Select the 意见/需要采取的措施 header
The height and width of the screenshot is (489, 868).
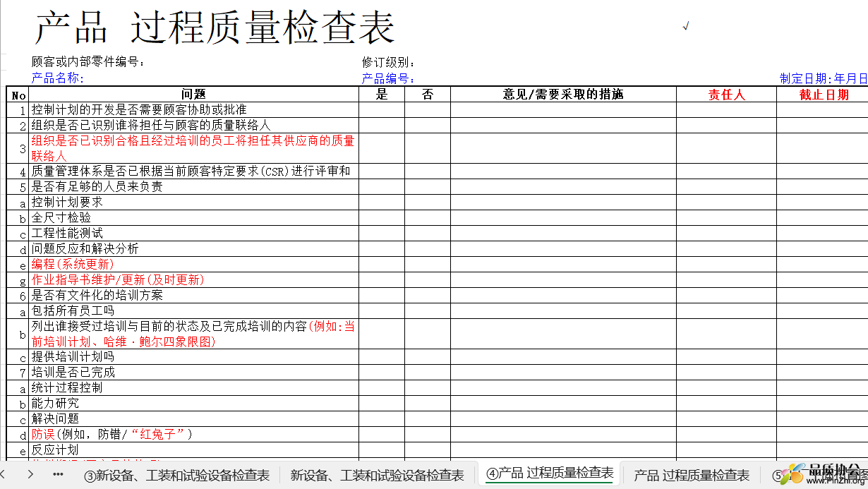point(563,95)
